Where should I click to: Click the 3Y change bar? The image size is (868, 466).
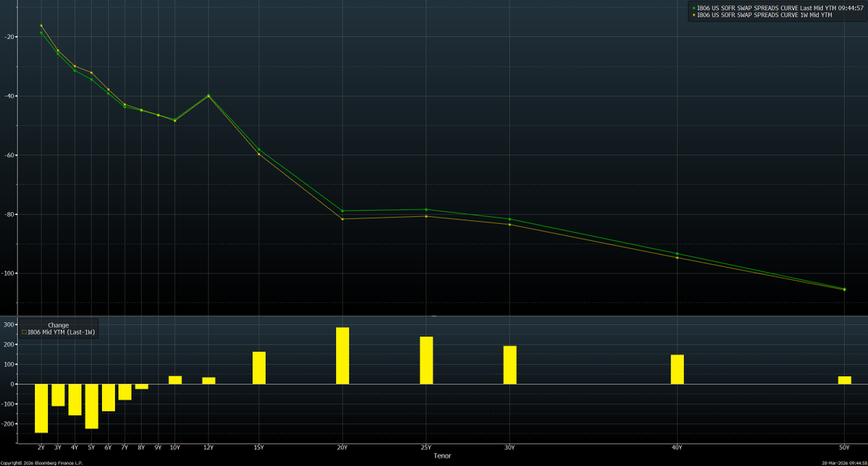tap(58, 395)
